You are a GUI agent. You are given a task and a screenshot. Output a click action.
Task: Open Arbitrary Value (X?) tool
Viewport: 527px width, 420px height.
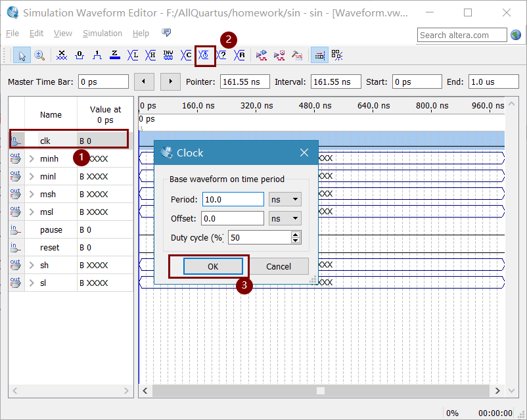(x=221, y=55)
